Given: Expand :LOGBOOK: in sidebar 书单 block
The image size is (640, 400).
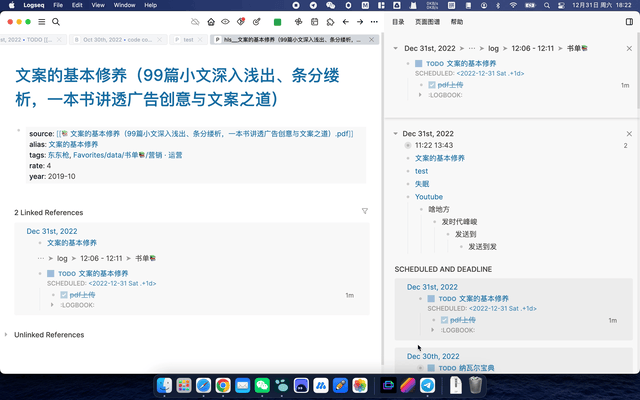Looking at the screenshot, I should (420, 95).
